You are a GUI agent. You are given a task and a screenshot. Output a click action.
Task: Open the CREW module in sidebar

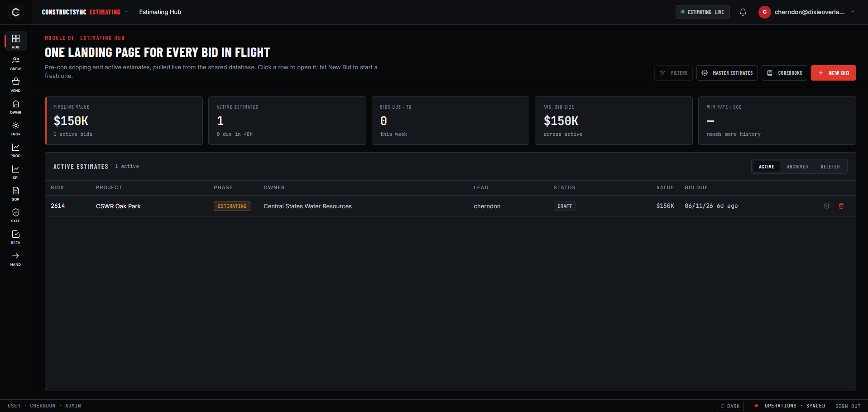click(15, 63)
